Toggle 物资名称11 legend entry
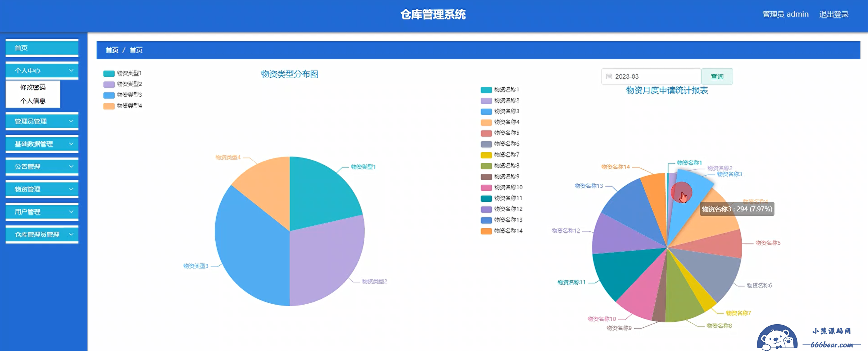The image size is (868, 351). click(x=502, y=198)
